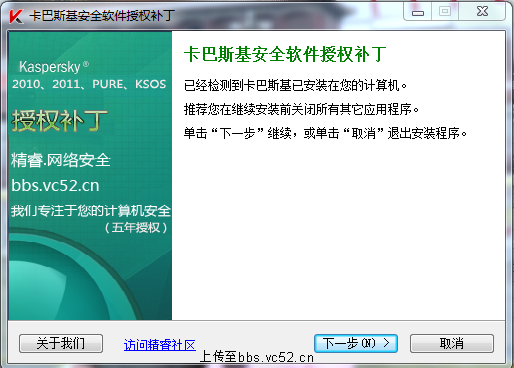The height and width of the screenshot is (368, 514).
Task: Click 取消 to exit the installer
Action: point(452,343)
